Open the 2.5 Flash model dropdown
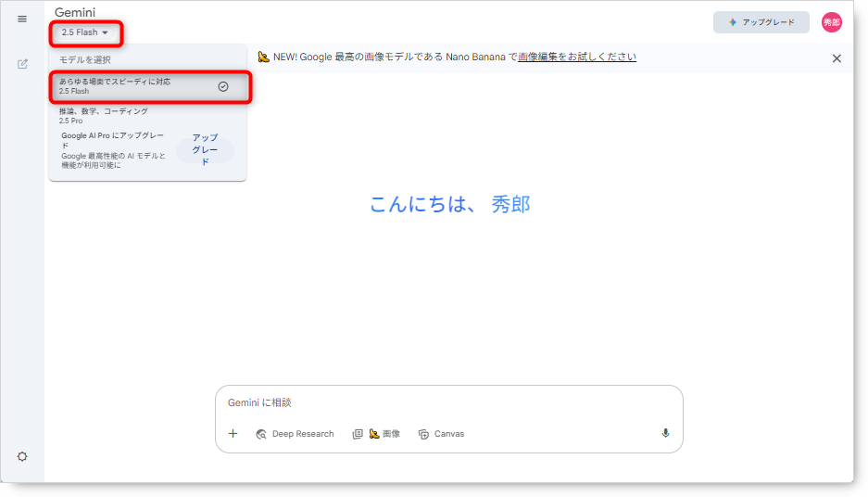 coord(84,32)
